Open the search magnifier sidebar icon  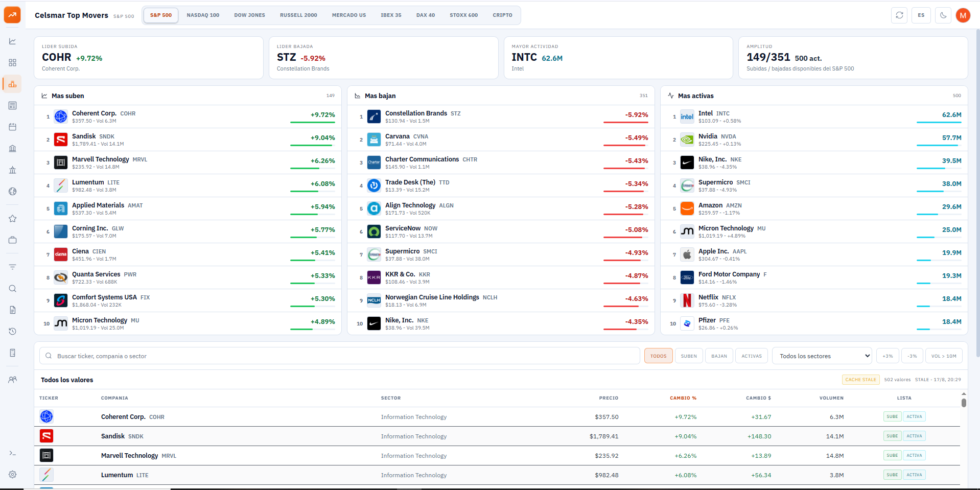(13, 289)
